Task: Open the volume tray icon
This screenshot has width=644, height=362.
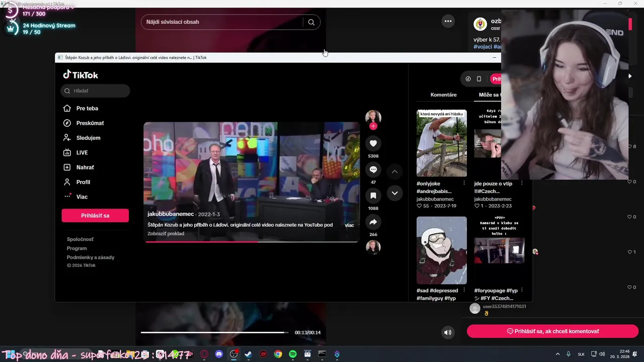Action: (602, 354)
